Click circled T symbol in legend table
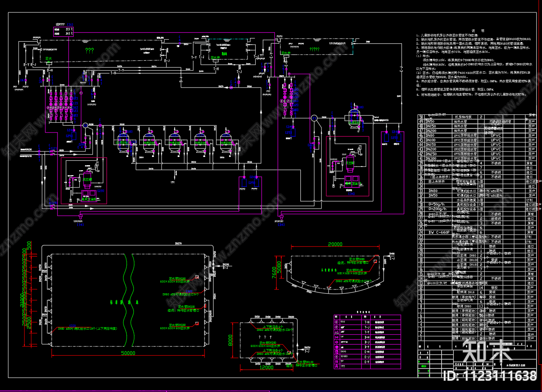The height and width of the screenshot is (392, 542). [x=336, y=357]
